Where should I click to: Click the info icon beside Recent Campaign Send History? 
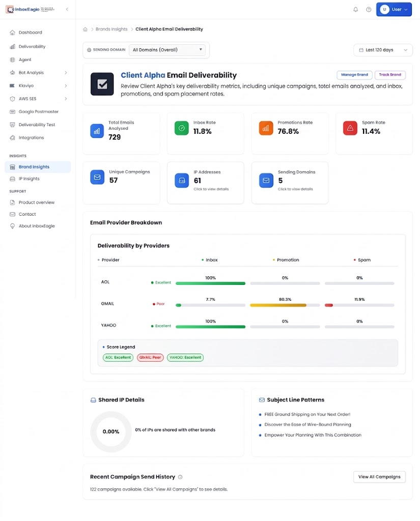coord(180,477)
